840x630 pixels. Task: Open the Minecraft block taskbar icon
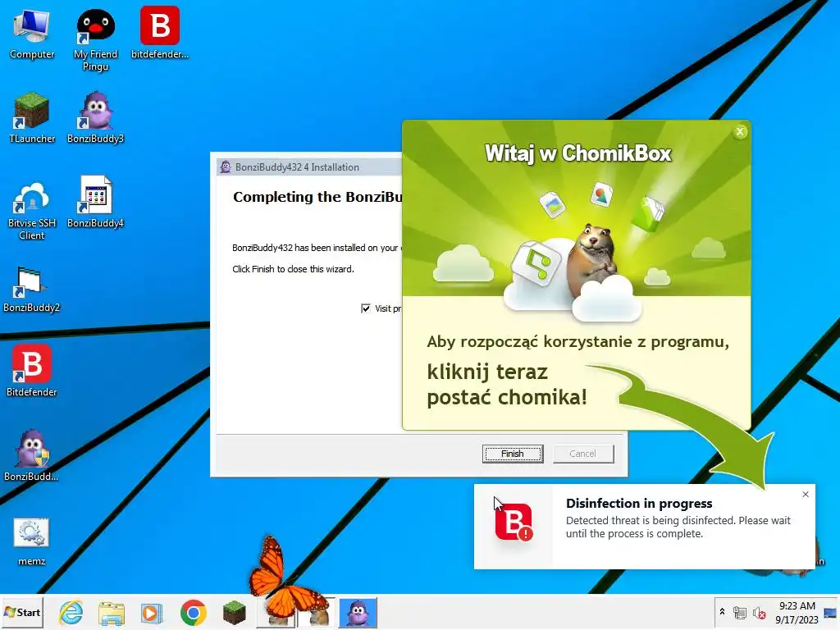(234, 614)
